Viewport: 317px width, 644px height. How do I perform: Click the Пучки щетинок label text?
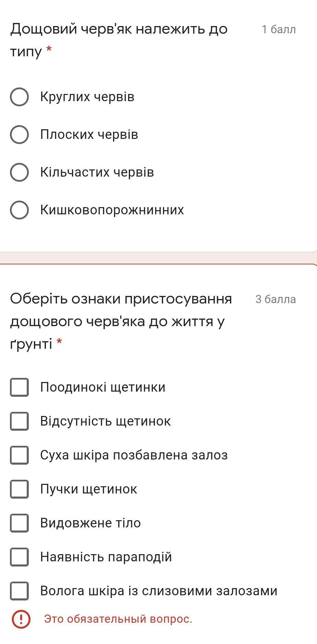88,489
